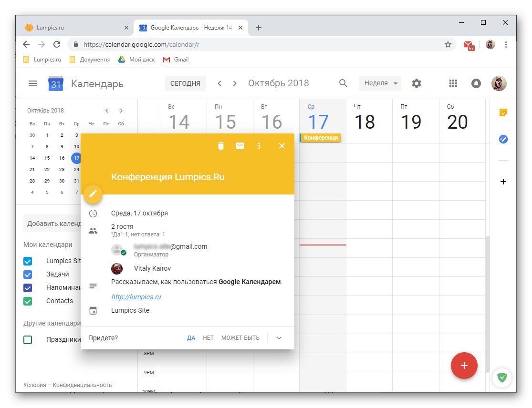
Task: Open Google Calendar search
Action: click(x=343, y=83)
